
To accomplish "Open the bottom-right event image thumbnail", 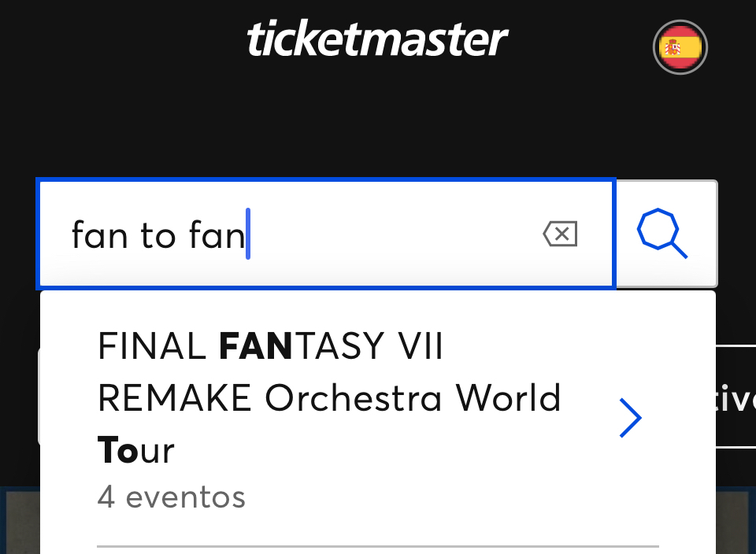I will pos(736,523).
